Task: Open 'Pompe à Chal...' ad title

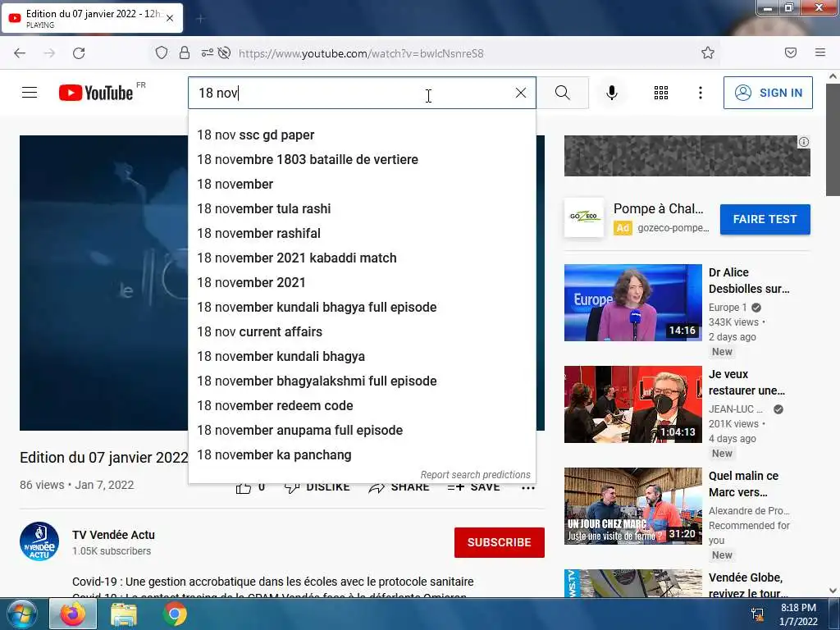Action: point(659,208)
